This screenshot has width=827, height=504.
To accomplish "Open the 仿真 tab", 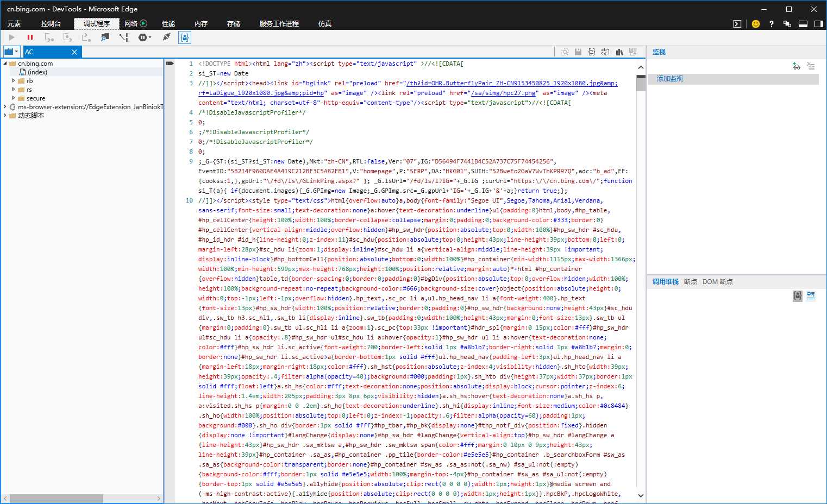I will coord(325,24).
